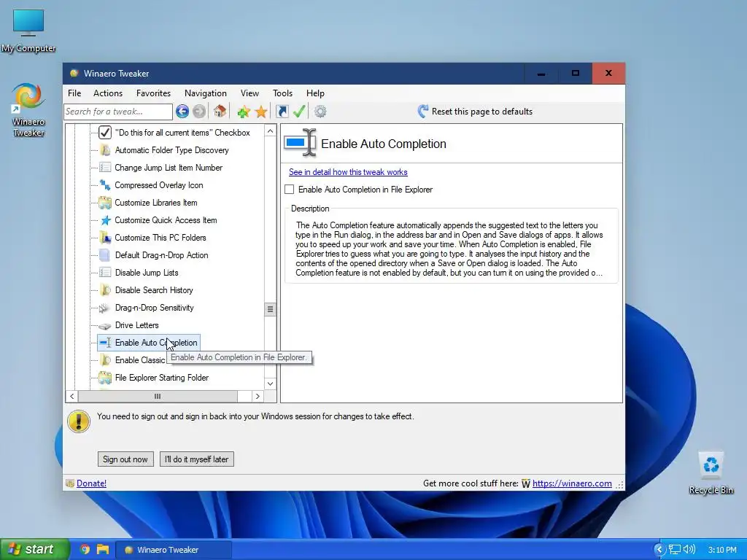Click the Drag-n-Drop Sensitivity icon
The height and width of the screenshot is (560, 747).
105,308
